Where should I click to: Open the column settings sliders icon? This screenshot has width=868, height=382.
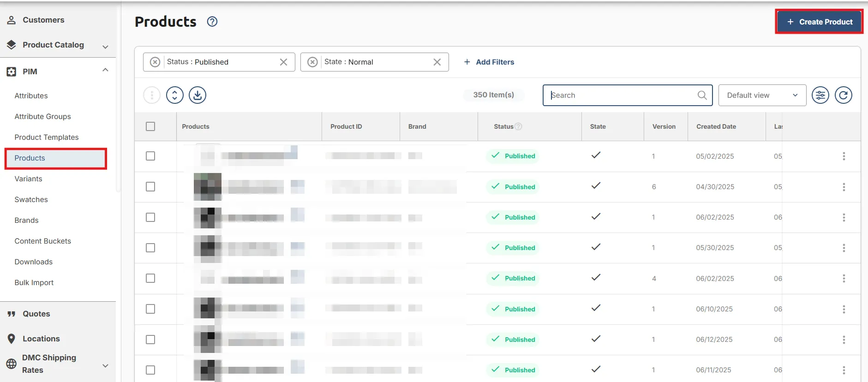[820, 95]
